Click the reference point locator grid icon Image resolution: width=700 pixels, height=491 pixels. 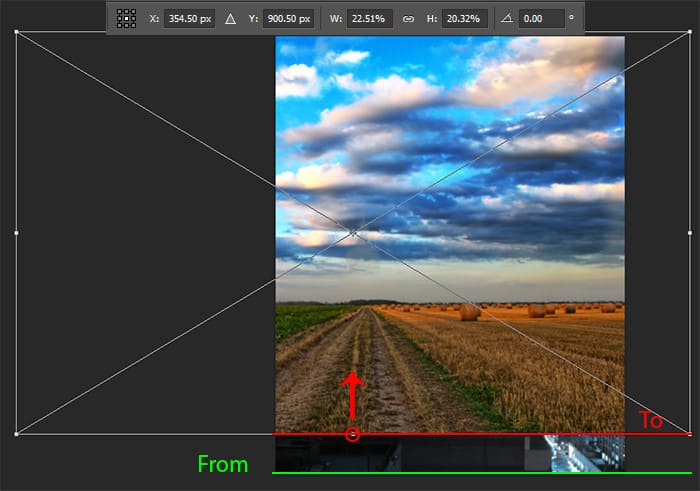coord(126,18)
